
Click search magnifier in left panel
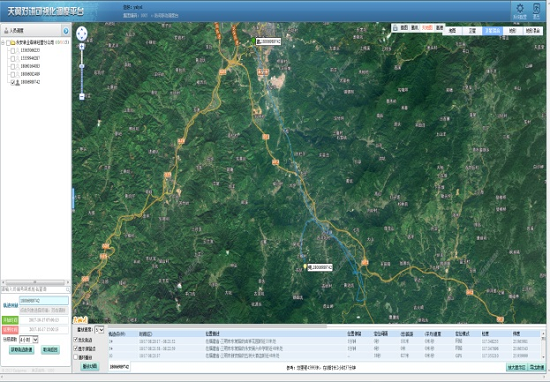(68, 289)
